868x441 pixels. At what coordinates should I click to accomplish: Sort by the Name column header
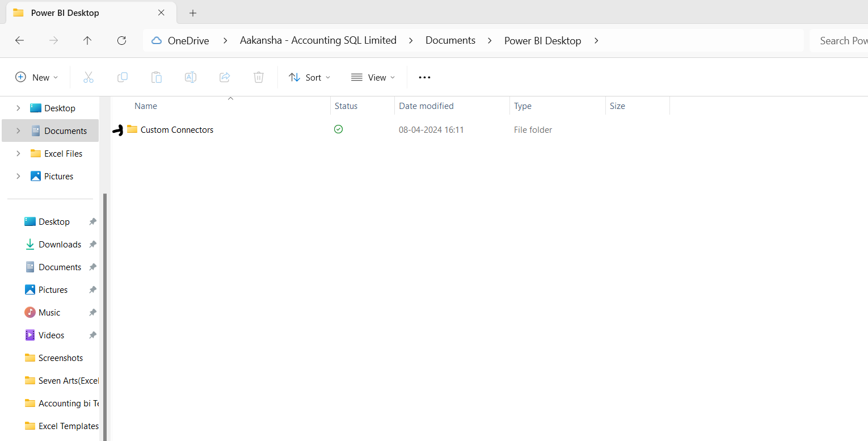click(146, 106)
